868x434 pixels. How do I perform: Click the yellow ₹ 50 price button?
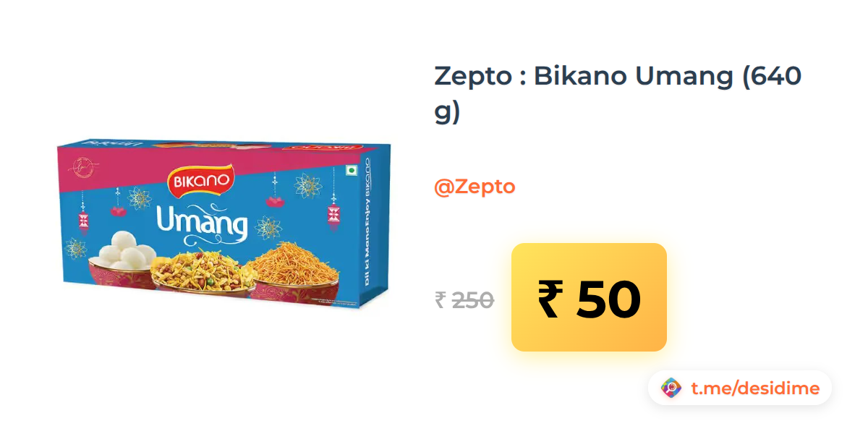[x=589, y=297]
